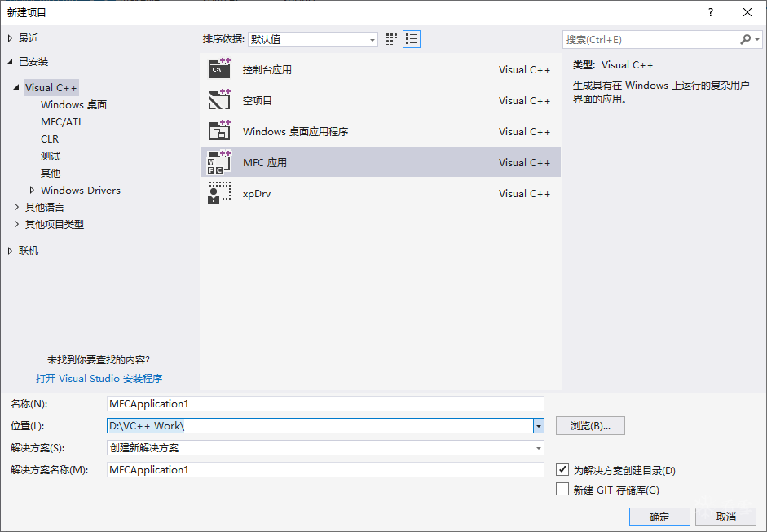Click the MFC App template icon

click(219, 162)
